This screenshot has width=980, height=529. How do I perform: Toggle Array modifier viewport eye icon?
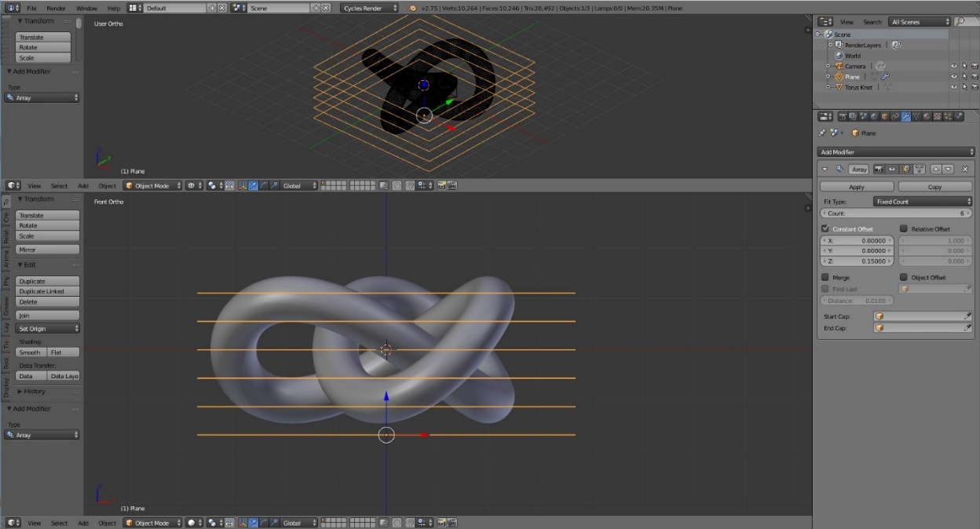pyautogui.click(x=894, y=169)
